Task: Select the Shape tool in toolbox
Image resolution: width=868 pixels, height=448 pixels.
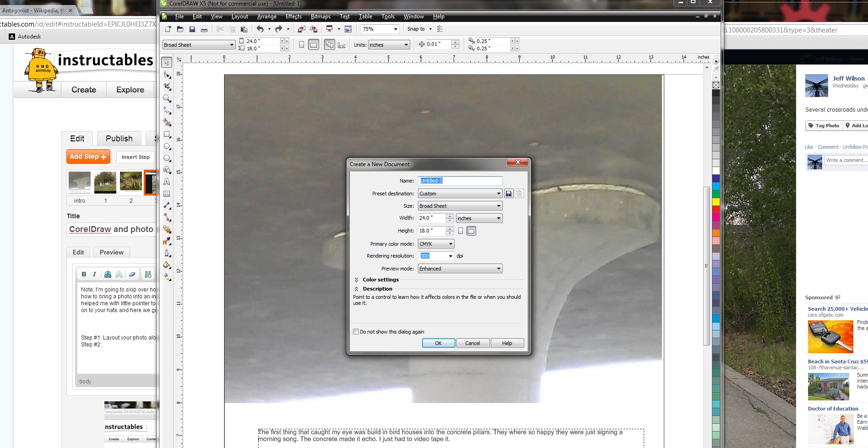Action: [167, 74]
